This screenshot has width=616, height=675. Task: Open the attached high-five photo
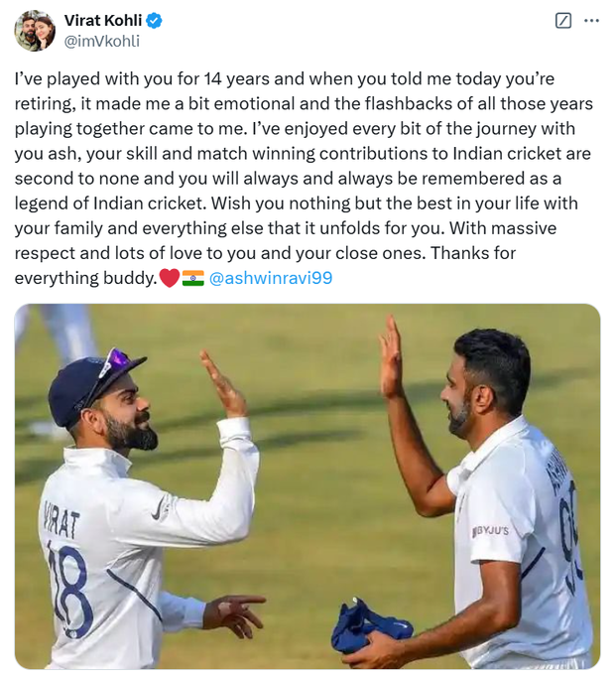308,486
